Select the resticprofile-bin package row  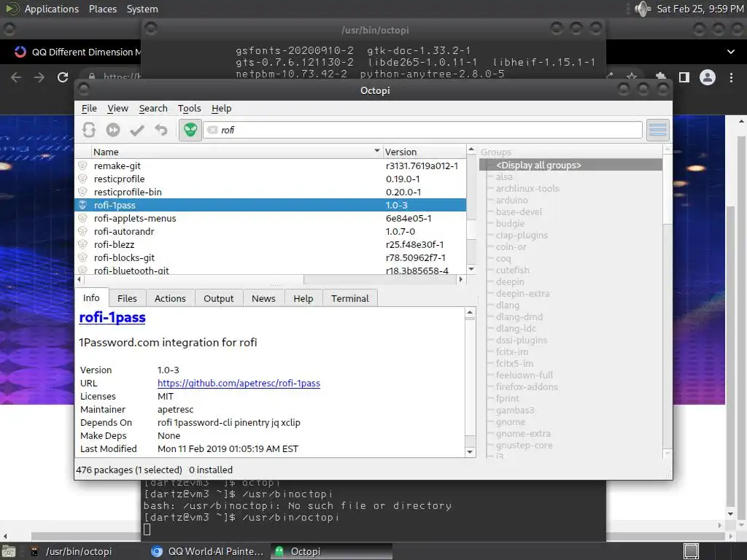coord(271,192)
